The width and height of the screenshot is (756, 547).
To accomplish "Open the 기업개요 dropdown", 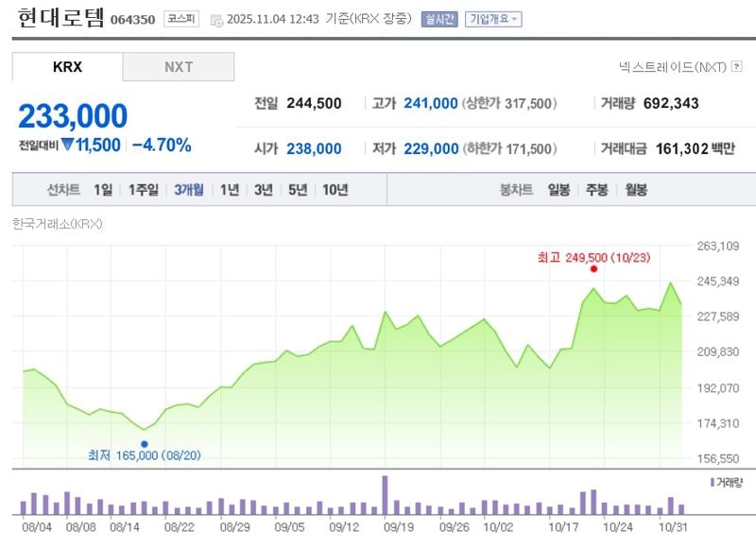I will (492, 19).
